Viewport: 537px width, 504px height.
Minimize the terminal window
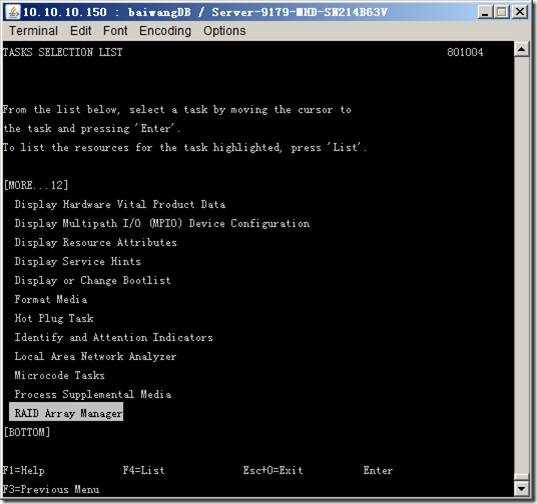pos(484,12)
